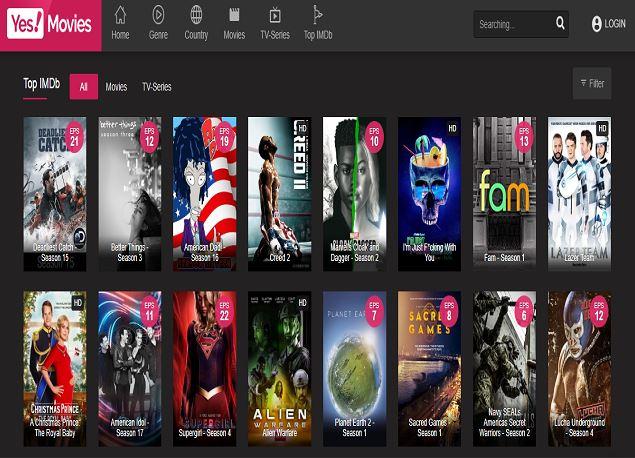Open the Genre play-circle icon
The height and width of the screenshot is (458, 635).
158,15
